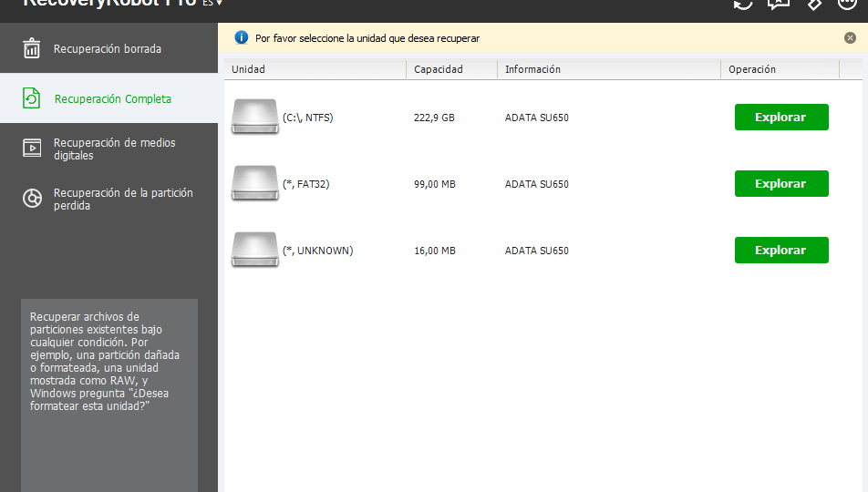Click ADATA SU650 in the UNKNOWN row
Screen dimensions: 868x492
pos(536,251)
